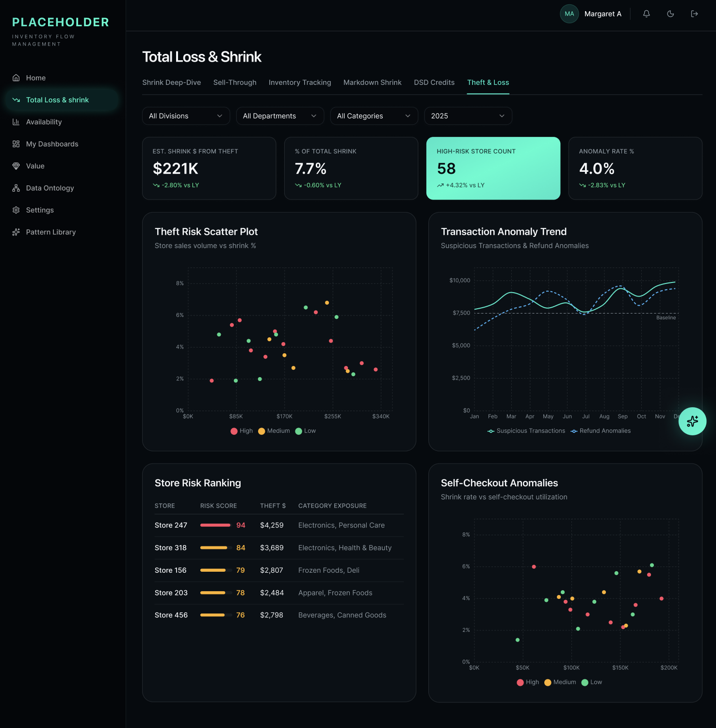Click Store 318 risk score bar
Screen dimensions: 716x728
[216, 548]
